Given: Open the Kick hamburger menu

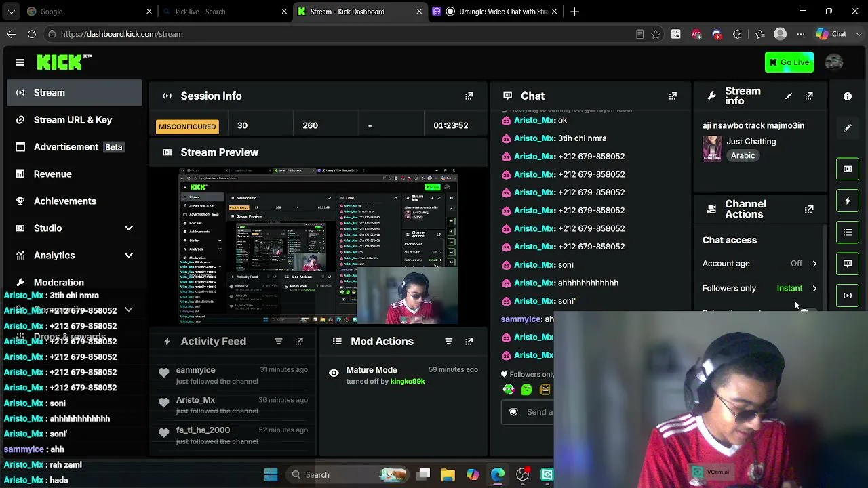Looking at the screenshot, I should click(x=20, y=62).
